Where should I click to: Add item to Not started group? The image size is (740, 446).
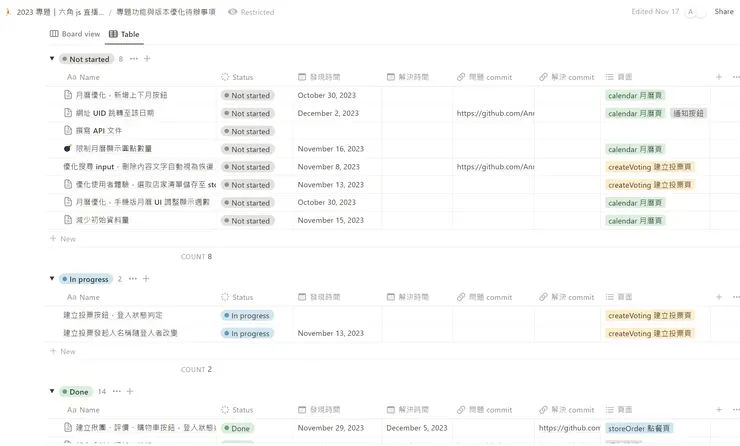pos(147,59)
